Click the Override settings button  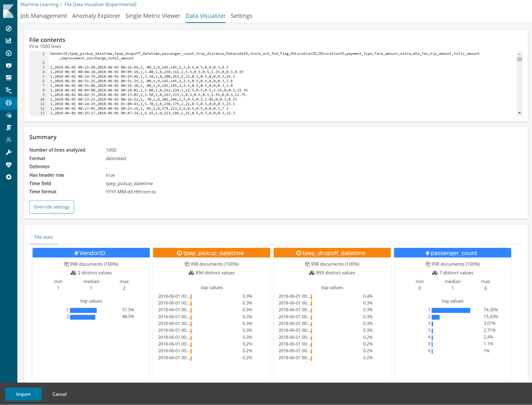pyautogui.click(x=52, y=207)
